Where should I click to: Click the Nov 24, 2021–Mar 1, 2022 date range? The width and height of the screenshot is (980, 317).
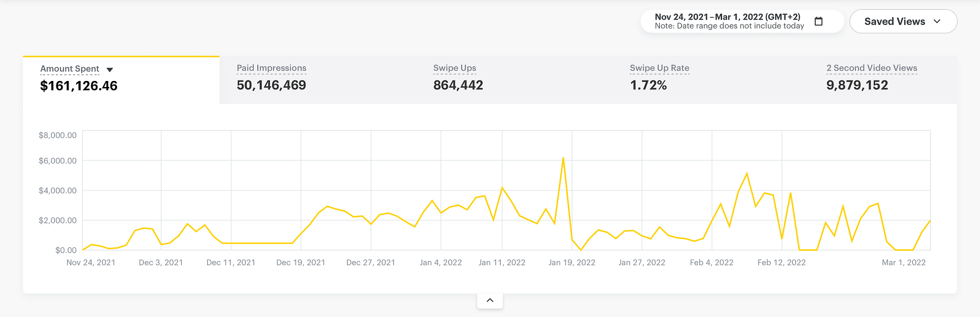[727, 17]
